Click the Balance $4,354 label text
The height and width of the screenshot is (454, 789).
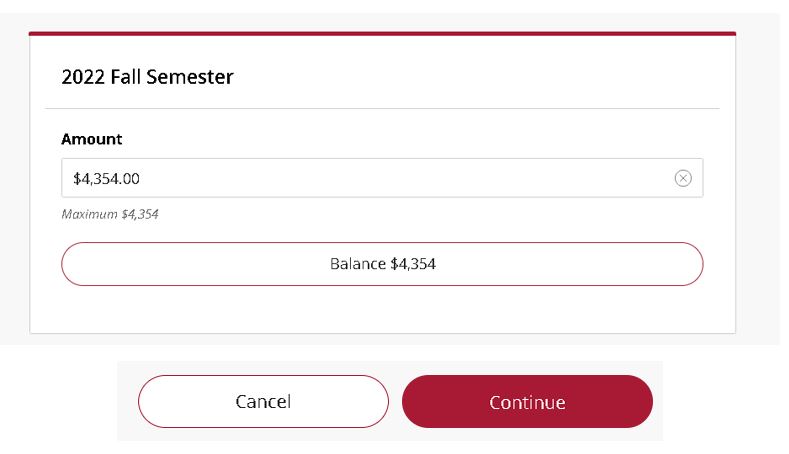(383, 264)
